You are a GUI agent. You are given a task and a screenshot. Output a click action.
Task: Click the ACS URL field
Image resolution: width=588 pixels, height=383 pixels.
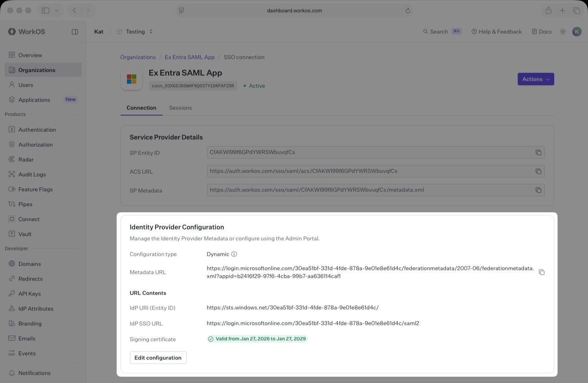coord(376,171)
